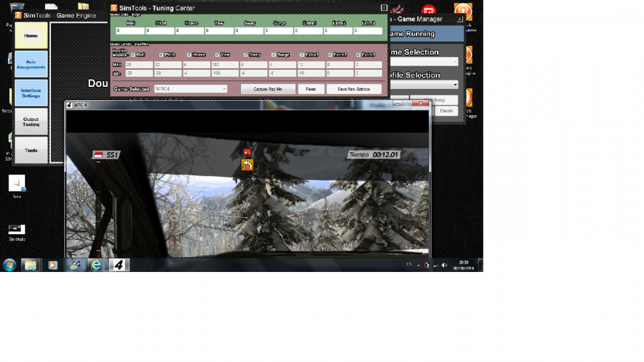Minimize the WRC 4 window

click(x=397, y=104)
